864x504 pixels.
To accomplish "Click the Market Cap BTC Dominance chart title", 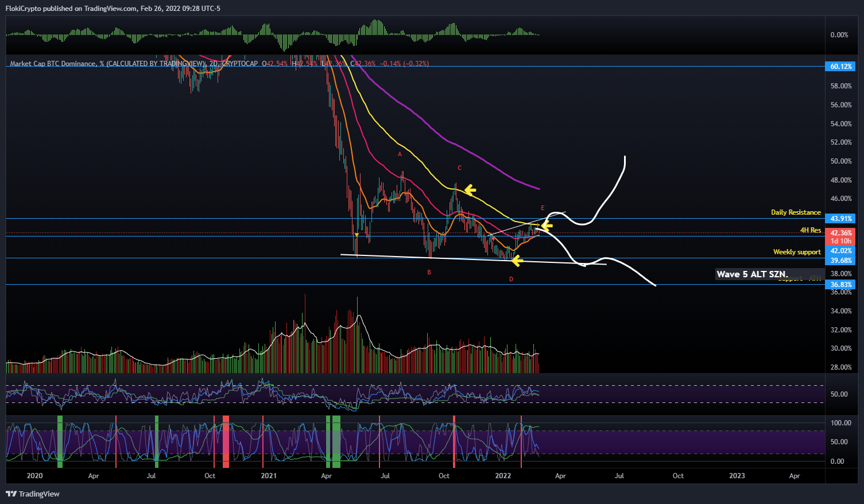I will point(107,64).
